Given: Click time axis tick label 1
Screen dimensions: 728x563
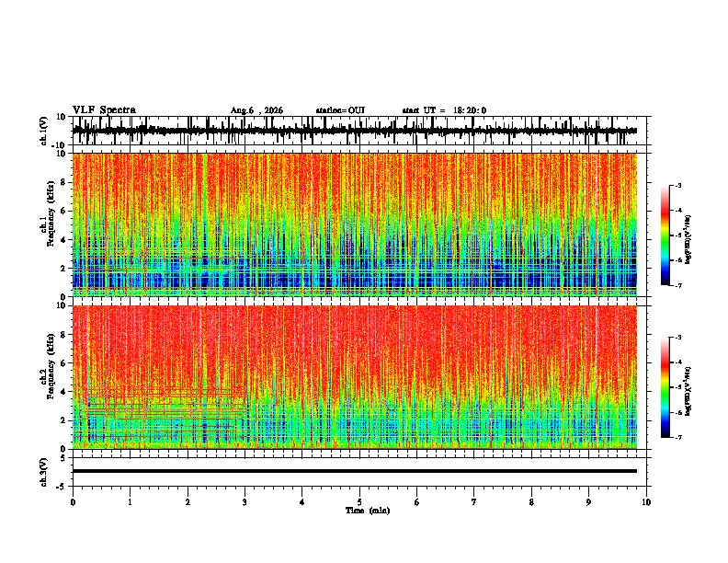Looking at the screenshot, I should [131, 502].
